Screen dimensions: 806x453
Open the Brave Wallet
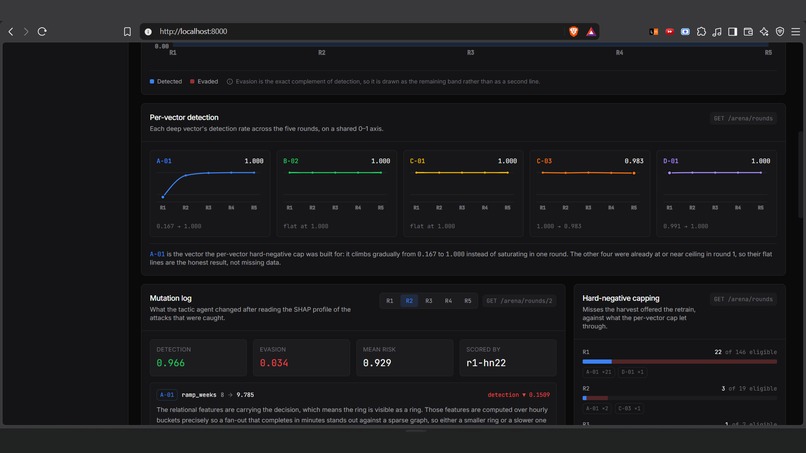(x=748, y=31)
